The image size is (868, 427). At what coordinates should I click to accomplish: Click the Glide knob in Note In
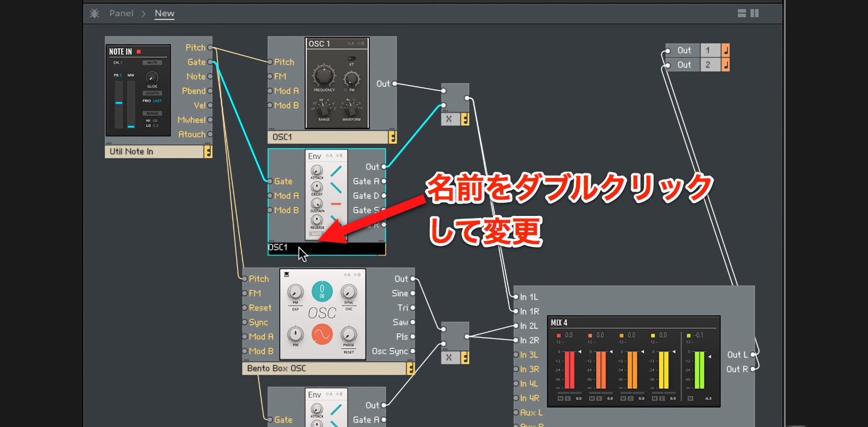(x=152, y=77)
